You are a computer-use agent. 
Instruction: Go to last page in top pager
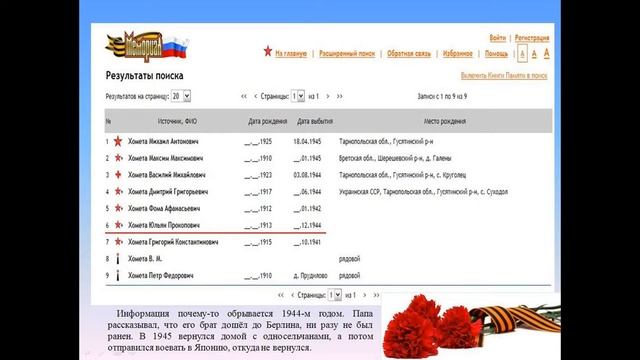coord(340,96)
